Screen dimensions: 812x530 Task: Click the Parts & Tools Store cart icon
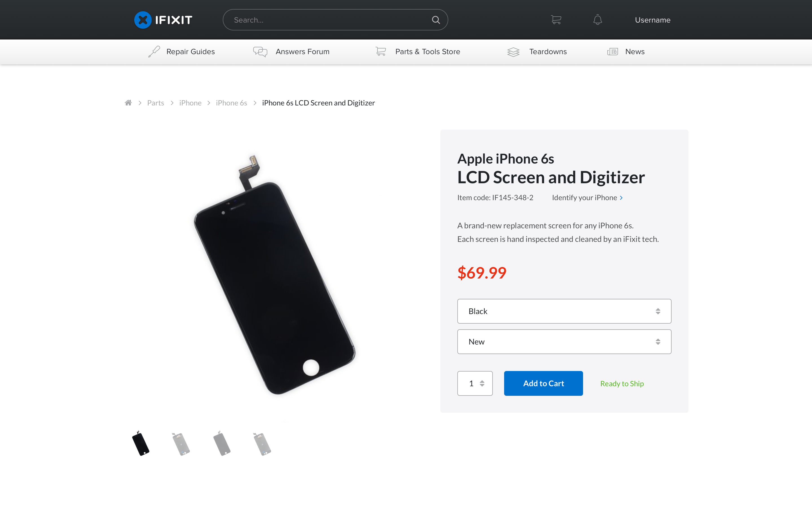(x=381, y=52)
